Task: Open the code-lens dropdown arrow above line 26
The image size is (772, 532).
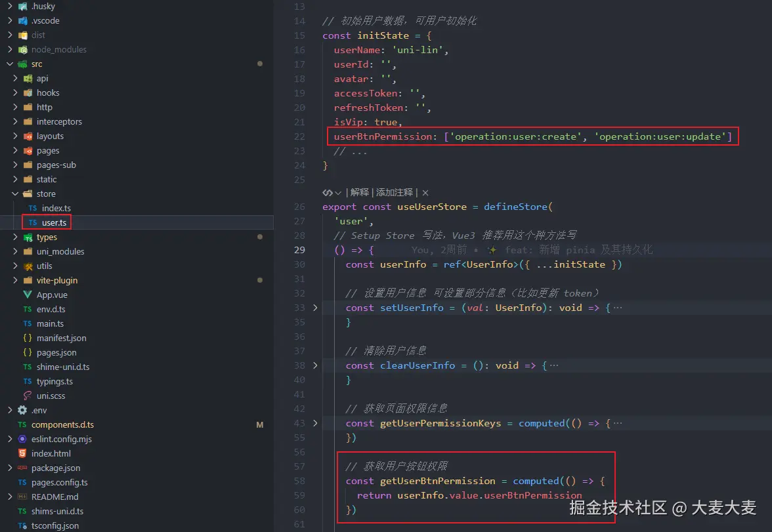Action: pos(337,193)
